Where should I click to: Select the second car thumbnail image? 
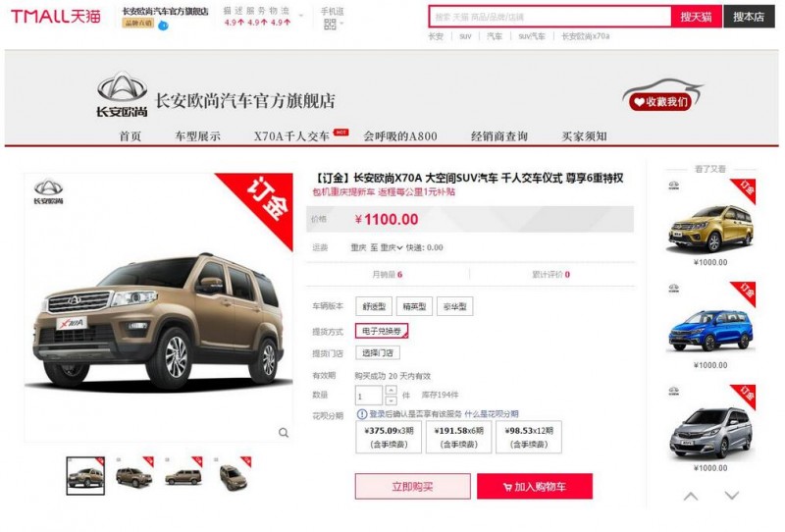pos(134,476)
